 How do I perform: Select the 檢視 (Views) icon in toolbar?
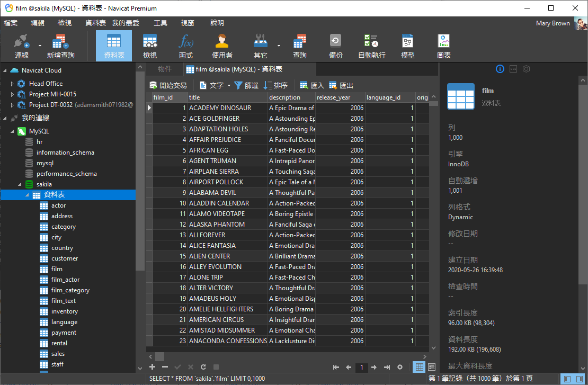(x=149, y=45)
